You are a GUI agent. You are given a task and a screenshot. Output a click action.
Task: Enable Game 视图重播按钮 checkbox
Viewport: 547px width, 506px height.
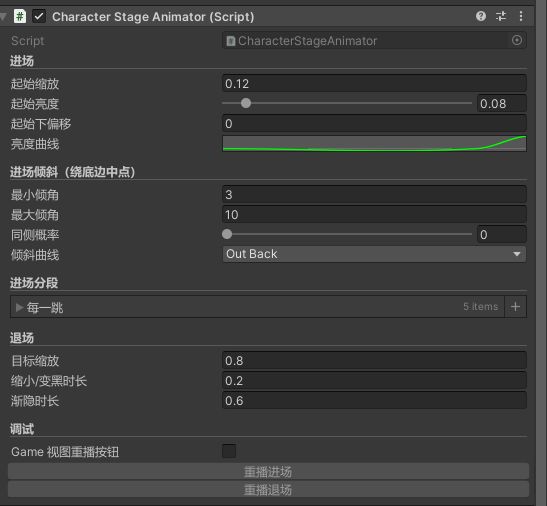point(229,451)
